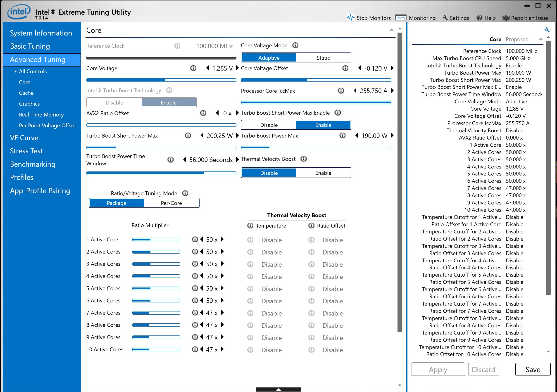This screenshot has width=557, height=392.
Task: Click the proposed panel vertical scrollbar
Action: coord(548,167)
